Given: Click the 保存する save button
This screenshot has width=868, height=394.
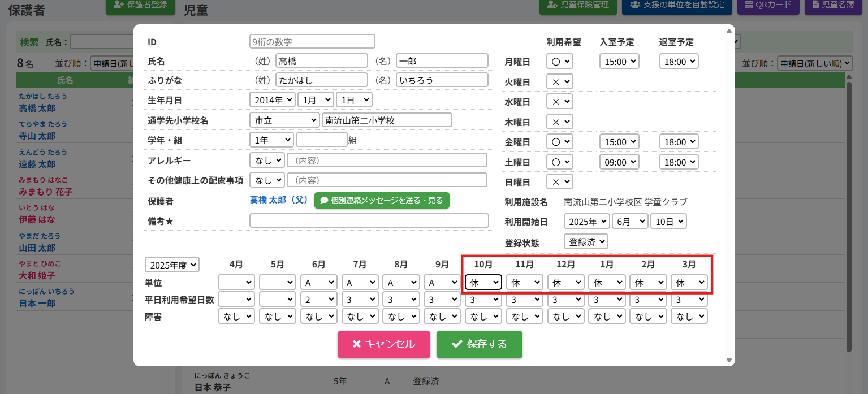Looking at the screenshot, I should click(x=479, y=344).
